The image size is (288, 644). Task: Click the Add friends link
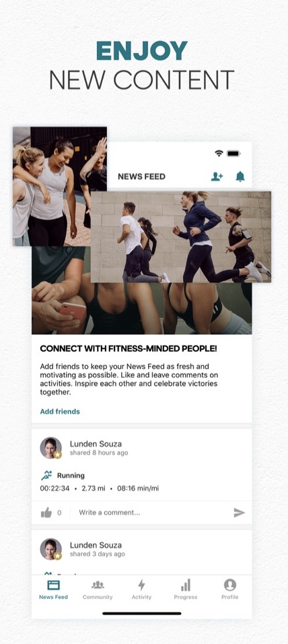pos(60,412)
